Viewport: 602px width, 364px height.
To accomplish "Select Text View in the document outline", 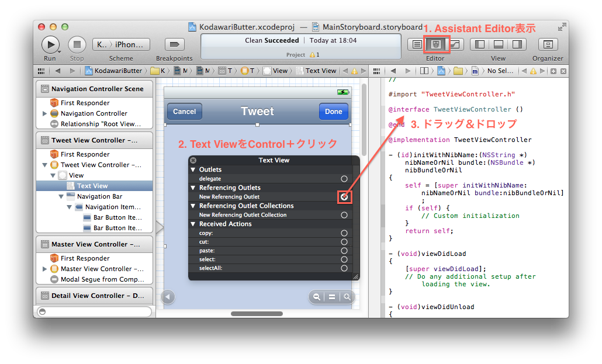I will point(95,186).
